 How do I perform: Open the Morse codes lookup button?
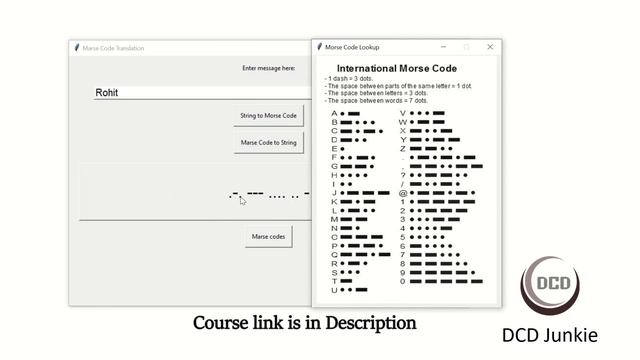(x=269, y=237)
